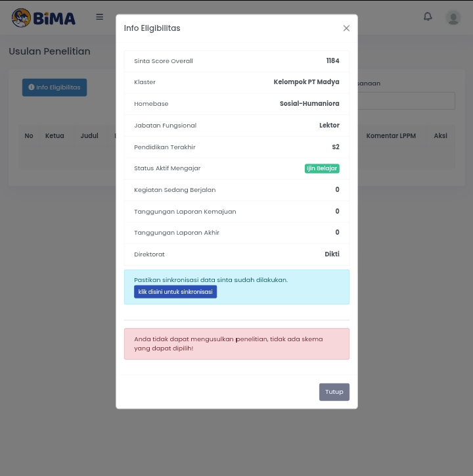Close the Info Eligibilitas dialog with X
473x476 pixels.
(x=346, y=28)
